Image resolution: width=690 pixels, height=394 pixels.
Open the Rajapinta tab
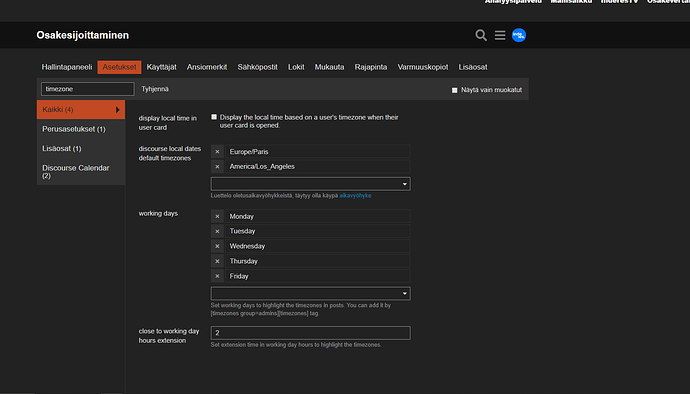(371, 67)
